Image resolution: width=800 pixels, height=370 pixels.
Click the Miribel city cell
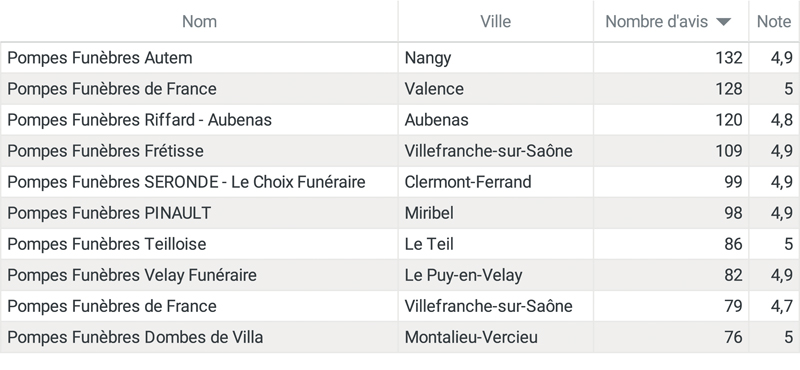[495, 213]
